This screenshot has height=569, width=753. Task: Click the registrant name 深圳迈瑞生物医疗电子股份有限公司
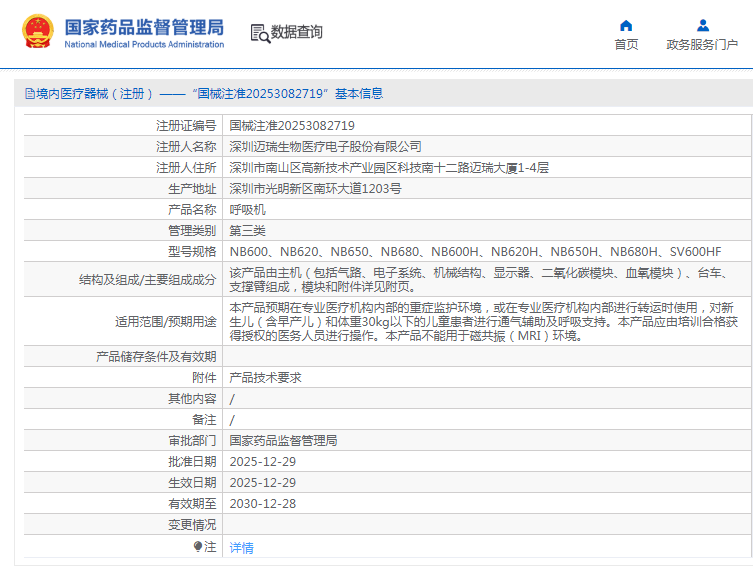[x=325, y=147]
